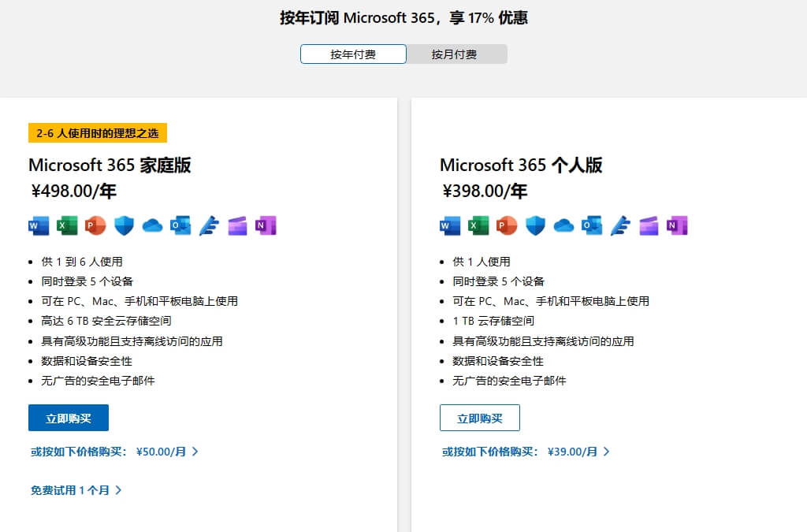Click Outlook icon in Family plan
The width and height of the screenshot is (807, 532).
(x=180, y=225)
